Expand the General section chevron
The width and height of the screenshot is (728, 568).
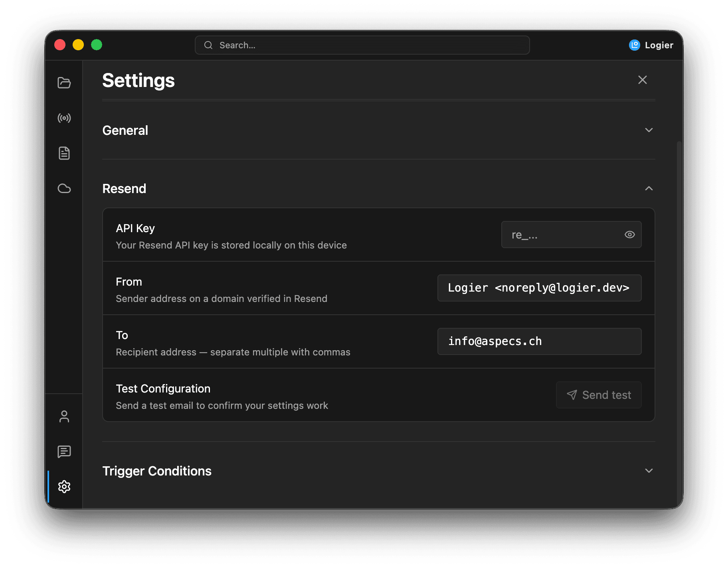649,130
